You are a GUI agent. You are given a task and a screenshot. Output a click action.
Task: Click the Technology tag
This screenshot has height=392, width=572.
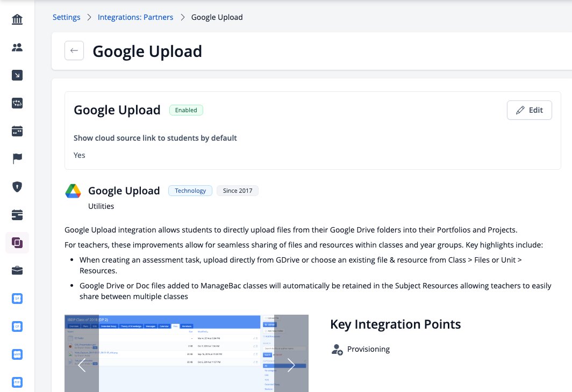point(190,191)
